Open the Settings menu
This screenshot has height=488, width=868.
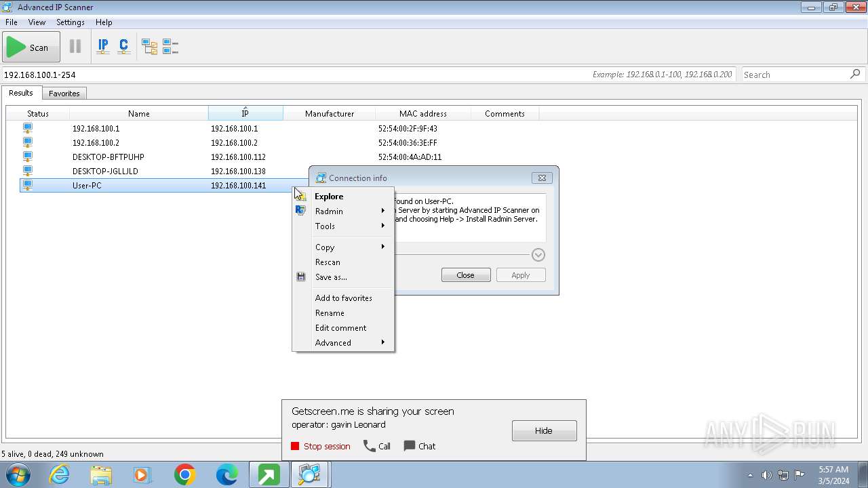click(x=71, y=22)
